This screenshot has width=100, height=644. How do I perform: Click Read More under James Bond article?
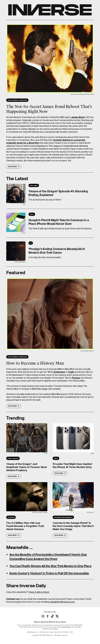(x=14, y=166)
